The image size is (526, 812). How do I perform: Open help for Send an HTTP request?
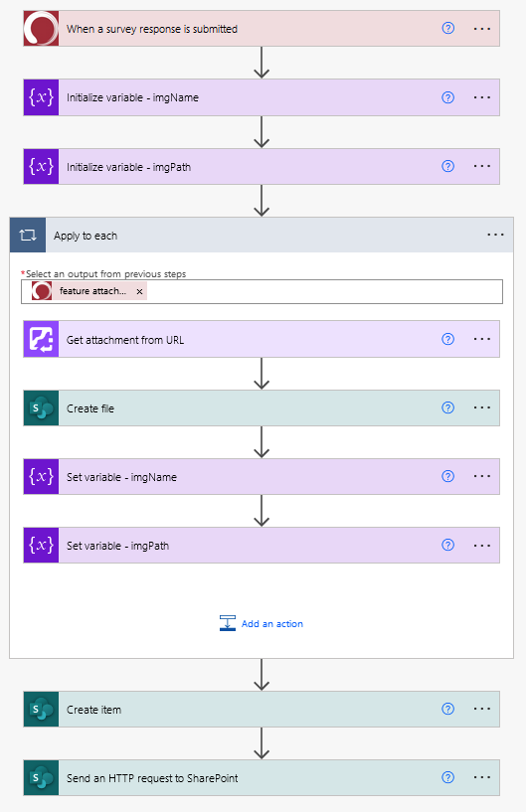pyautogui.click(x=448, y=777)
